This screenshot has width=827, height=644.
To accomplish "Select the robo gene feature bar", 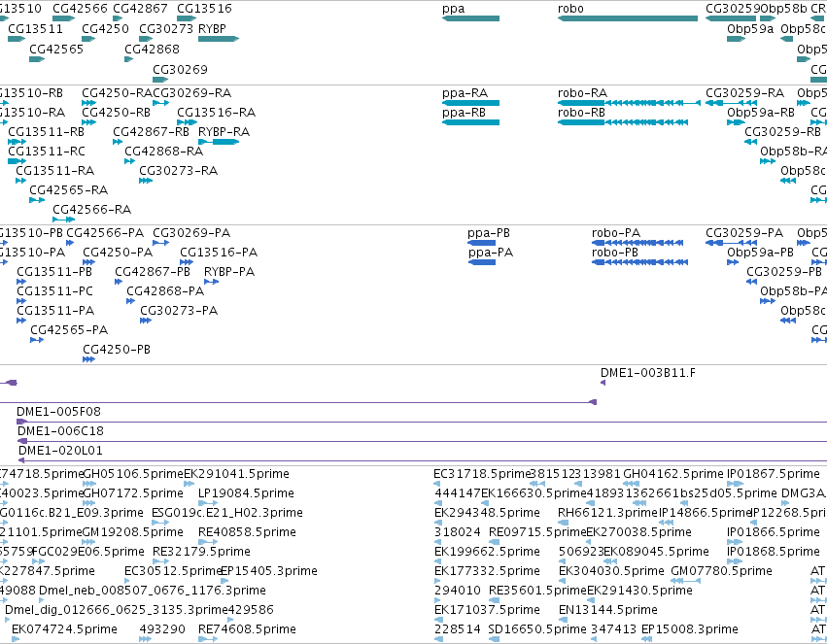I will coord(628,18).
